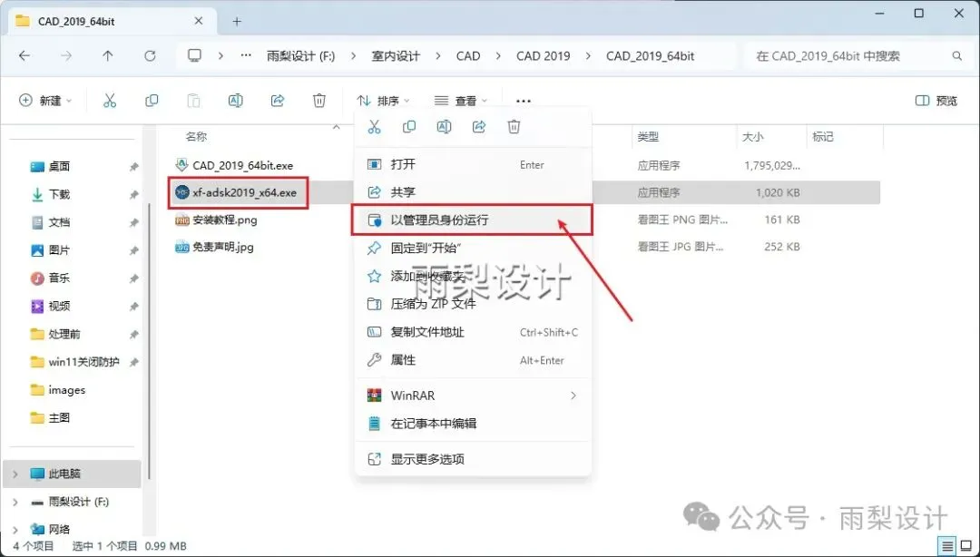This screenshot has width=980, height=557.
Task: Click the Delete icon in the context menu
Action: coord(514,127)
